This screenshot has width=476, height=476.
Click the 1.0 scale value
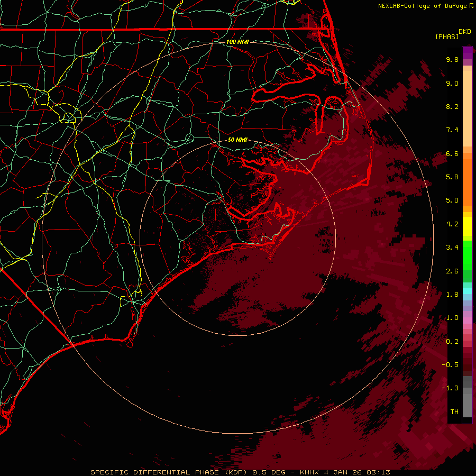pos(452,318)
